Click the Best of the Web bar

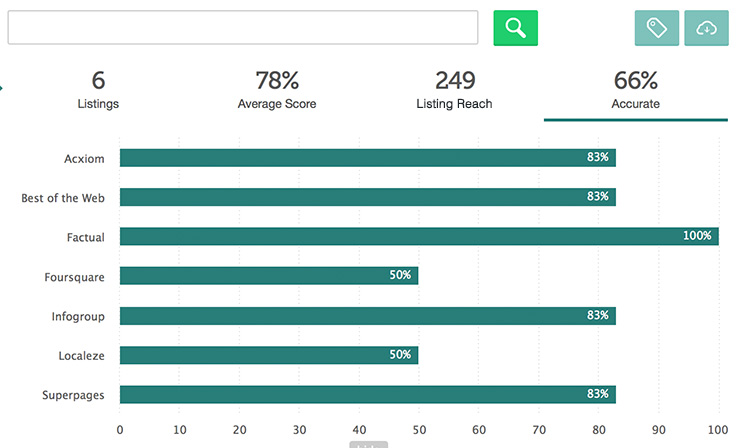(367, 197)
